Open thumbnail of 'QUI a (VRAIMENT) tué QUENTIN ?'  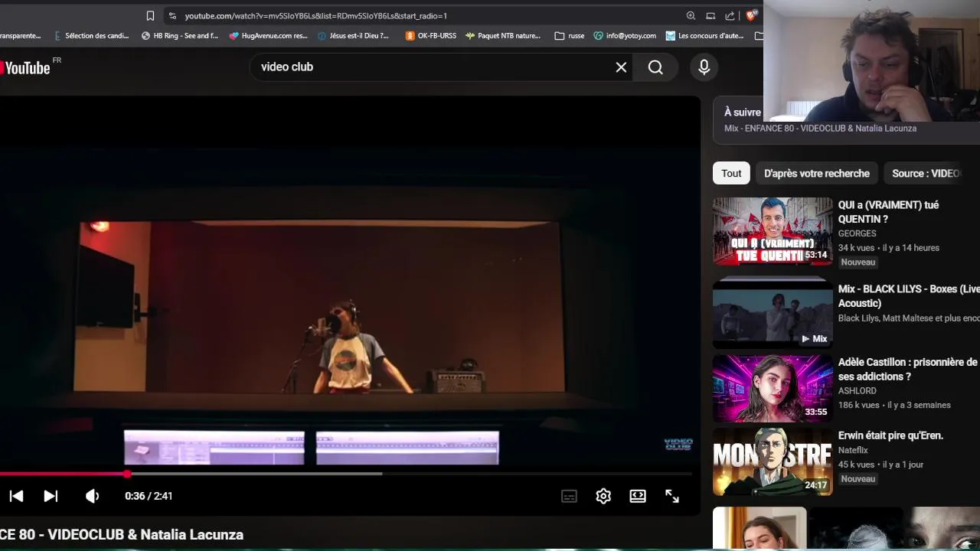point(773,231)
